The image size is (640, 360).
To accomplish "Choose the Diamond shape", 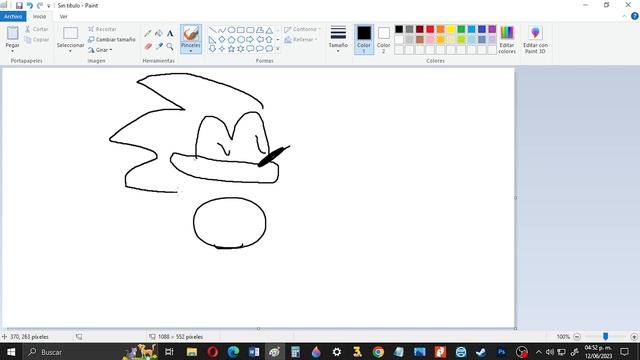I will (x=222, y=40).
